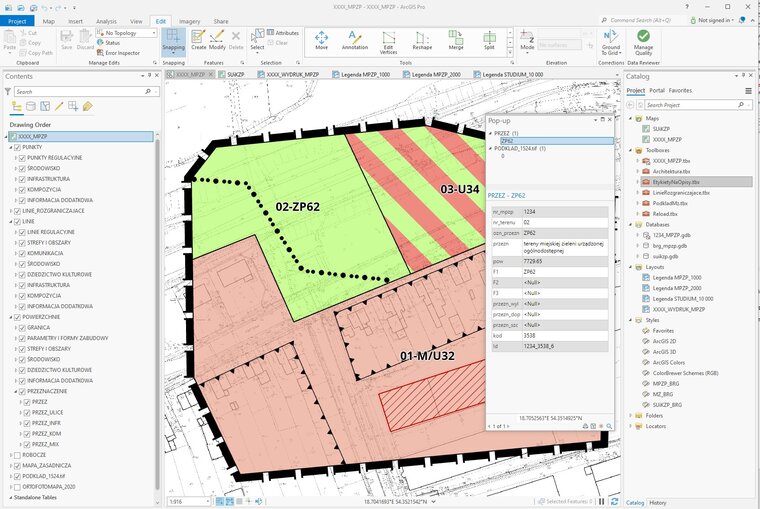Open the Attributes pane button

point(285,33)
